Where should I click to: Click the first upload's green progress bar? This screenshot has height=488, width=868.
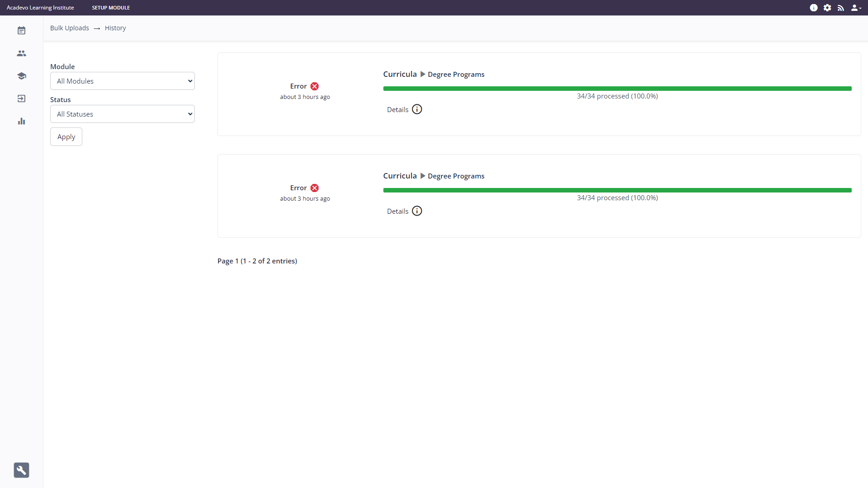(617, 89)
